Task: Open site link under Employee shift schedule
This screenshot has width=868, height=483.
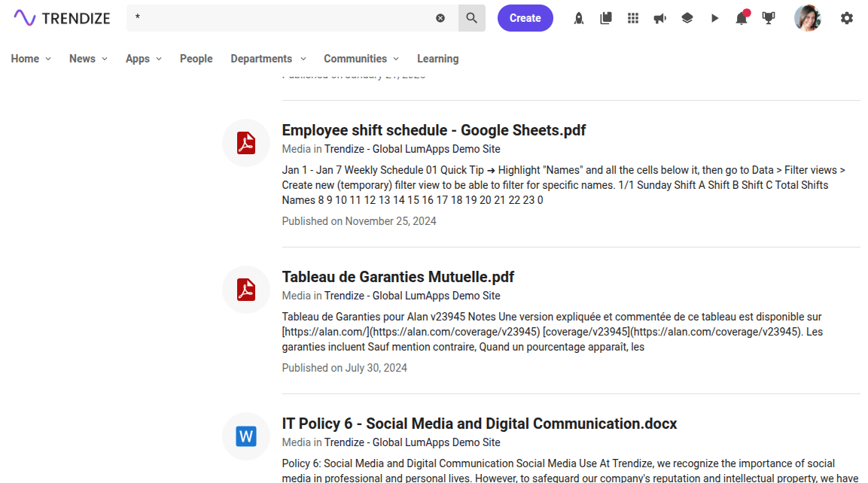Action: tap(413, 149)
